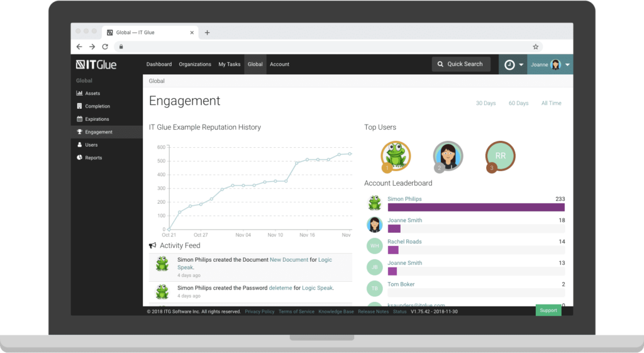The image size is (644, 353).
Task: Reload the page in the browser
Action: click(105, 47)
